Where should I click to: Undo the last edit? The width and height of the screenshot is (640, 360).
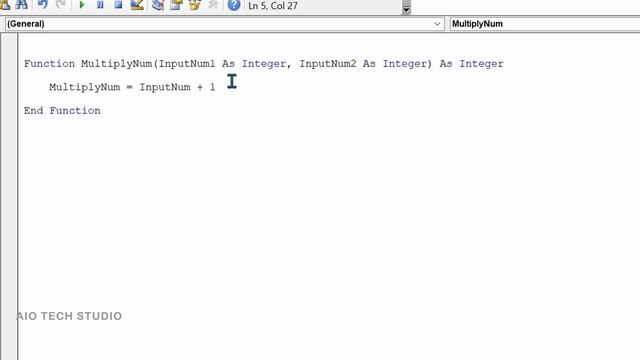click(42, 5)
